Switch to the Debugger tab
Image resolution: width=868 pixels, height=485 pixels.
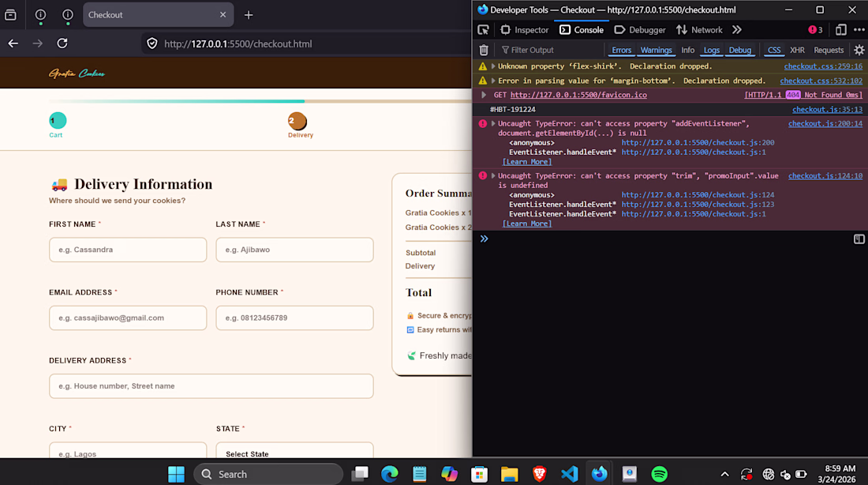point(640,30)
